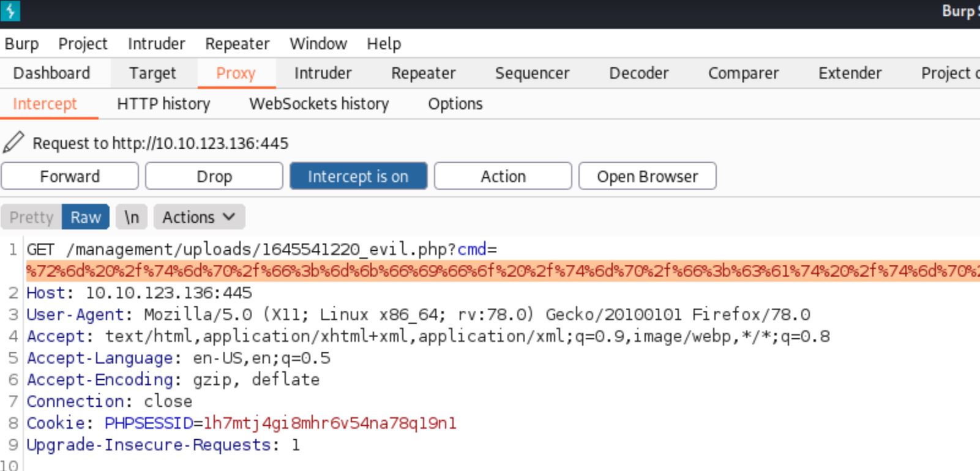Select the Decoder tab
The image size is (980, 471).
(x=638, y=73)
